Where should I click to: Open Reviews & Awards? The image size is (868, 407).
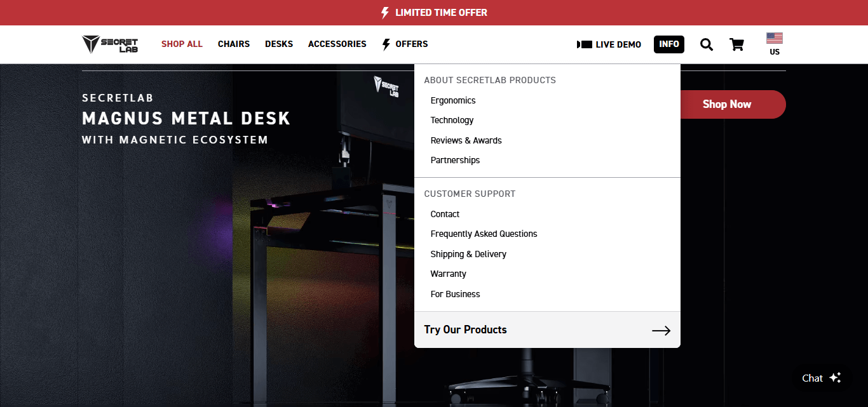coord(466,140)
